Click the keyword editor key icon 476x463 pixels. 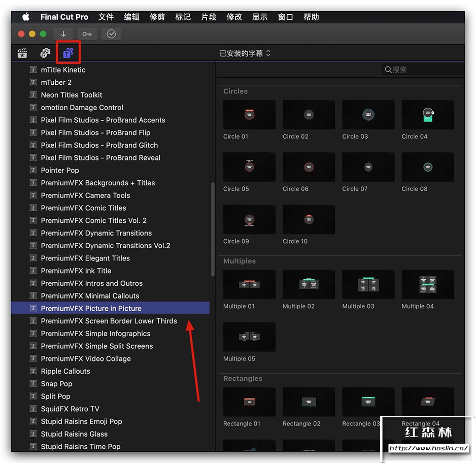point(87,34)
